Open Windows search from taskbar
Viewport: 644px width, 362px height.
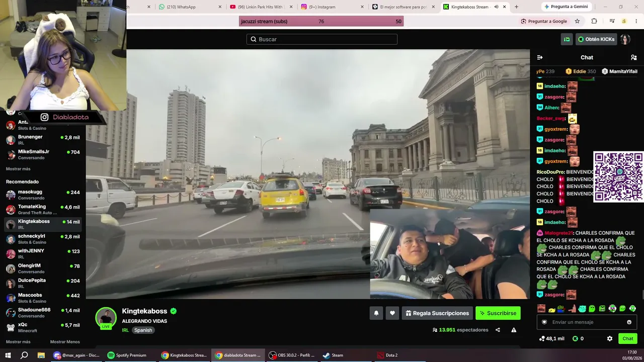point(24,355)
